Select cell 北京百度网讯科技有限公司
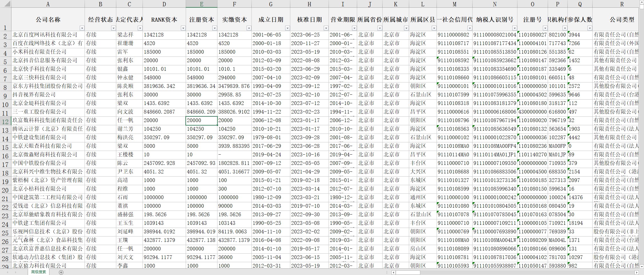Screen dimensions: 644x275 pos(48,35)
